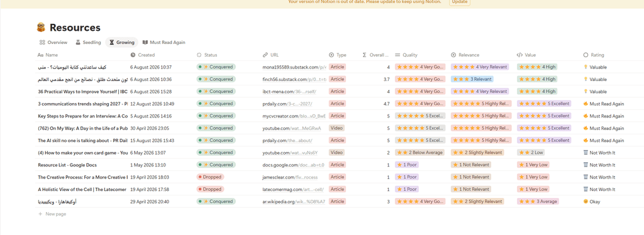Open the docs.google.com link

(x=294, y=165)
